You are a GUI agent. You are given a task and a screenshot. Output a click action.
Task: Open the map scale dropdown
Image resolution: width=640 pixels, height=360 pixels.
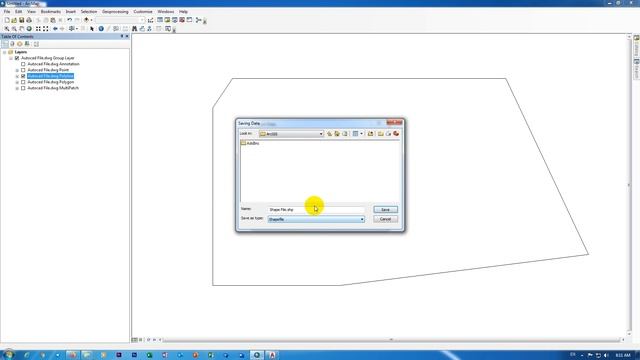(142, 20)
